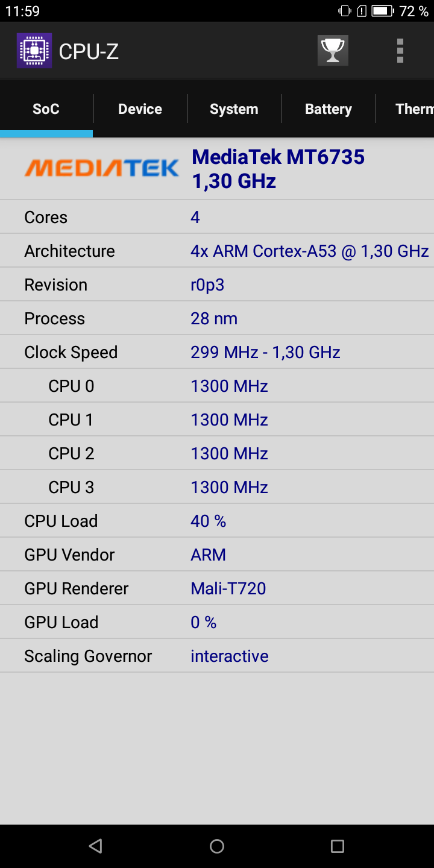Tap the GPU Renderer Mali-T720 row
434x868 pixels.
pos(217,588)
